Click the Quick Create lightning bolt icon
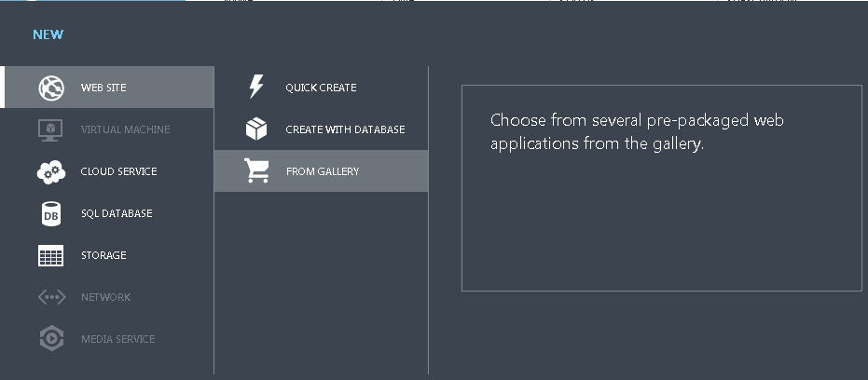 point(255,88)
